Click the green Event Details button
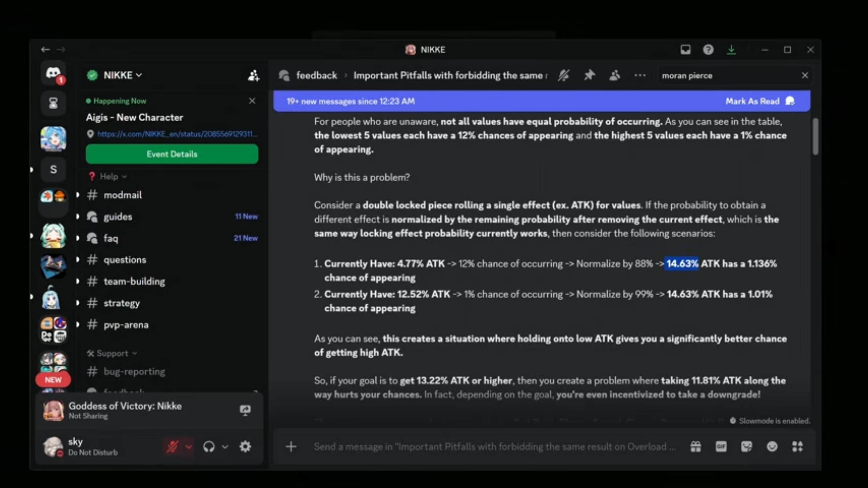This screenshot has height=488, width=868. (x=172, y=154)
